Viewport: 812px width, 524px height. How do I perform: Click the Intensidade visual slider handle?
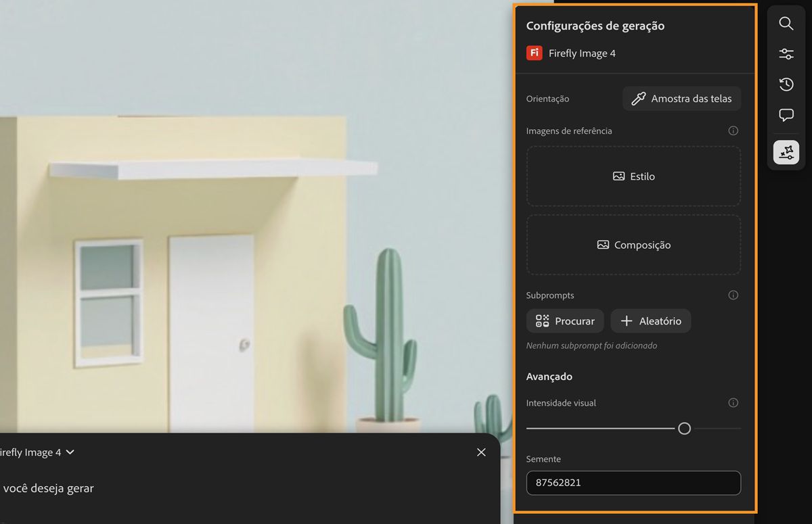[684, 428]
